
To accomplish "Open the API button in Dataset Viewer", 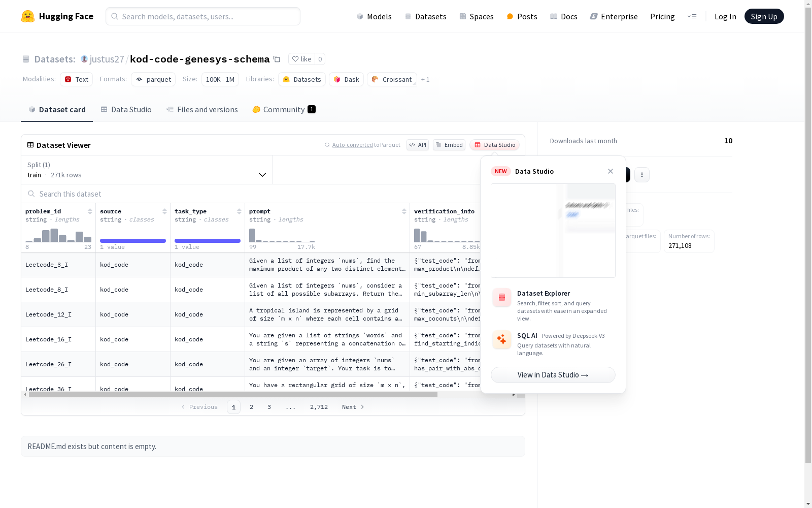I will [x=418, y=145].
